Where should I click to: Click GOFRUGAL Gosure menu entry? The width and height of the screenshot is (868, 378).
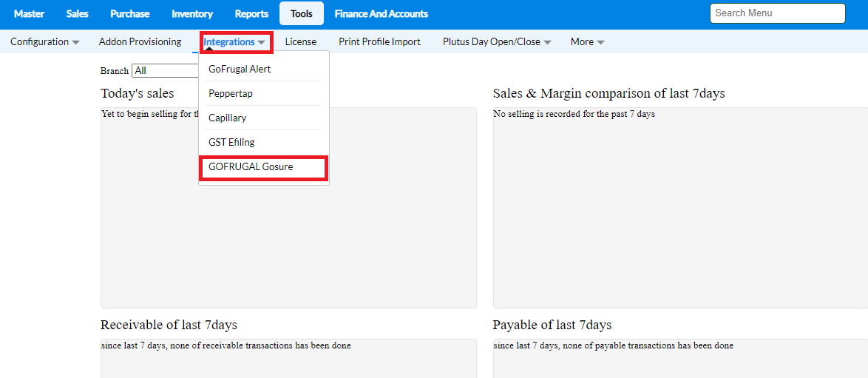tap(251, 167)
